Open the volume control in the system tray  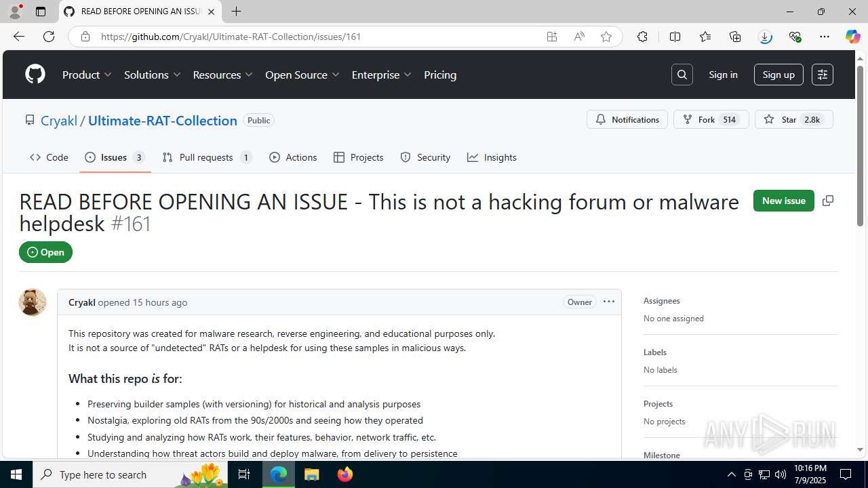click(781, 474)
